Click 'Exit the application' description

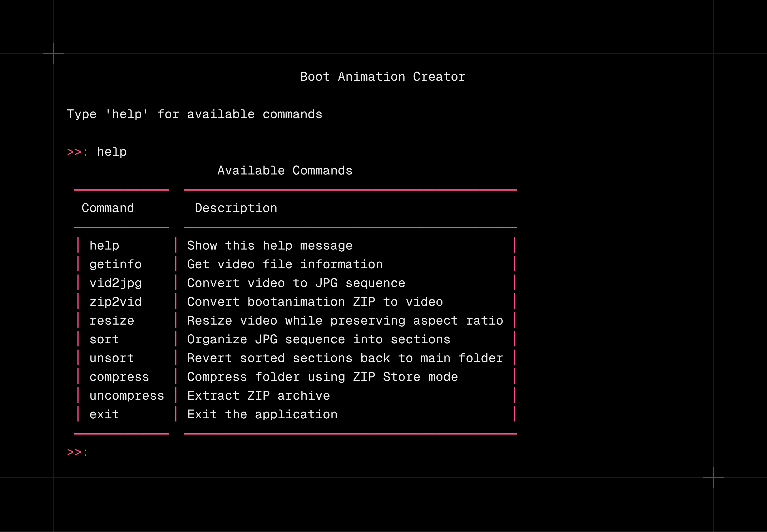click(262, 414)
